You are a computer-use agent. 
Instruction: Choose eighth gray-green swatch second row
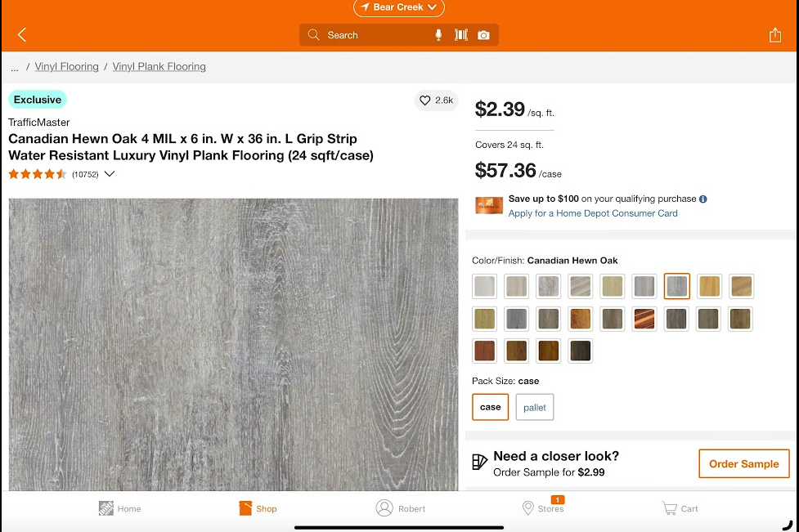coord(708,319)
